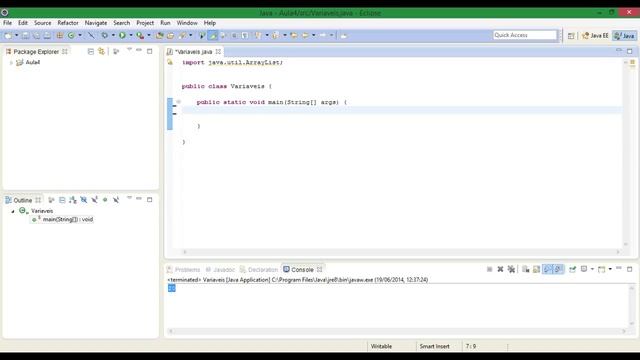Screen dimensions: 640x360
Task: Click Collapse All in Outline view
Action: [62, 200]
